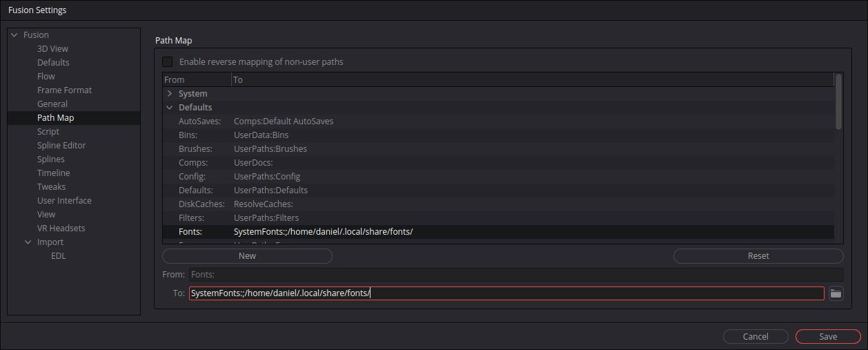Click the folder browse icon beside To field
This screenshot has height=350, width=868.
pos(836,293)
